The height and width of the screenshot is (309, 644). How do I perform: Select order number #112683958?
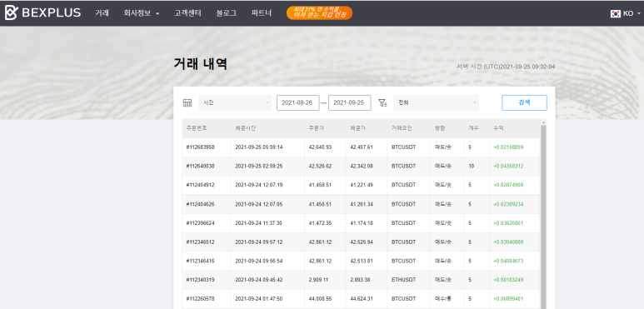(201, 147)
